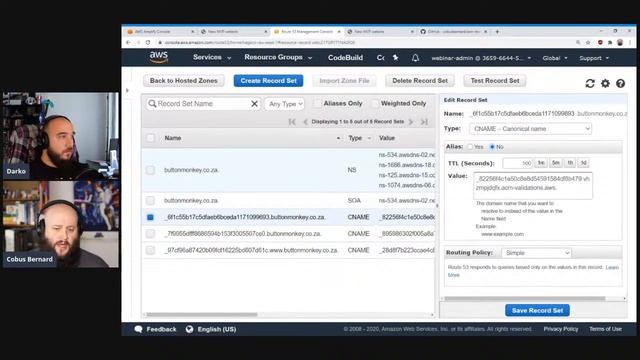Clear the Record Set Name search field

coord(254,104)
